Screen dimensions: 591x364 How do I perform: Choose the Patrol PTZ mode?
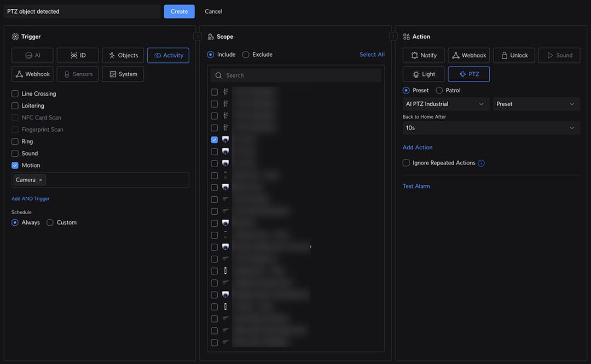pos(439,90)
